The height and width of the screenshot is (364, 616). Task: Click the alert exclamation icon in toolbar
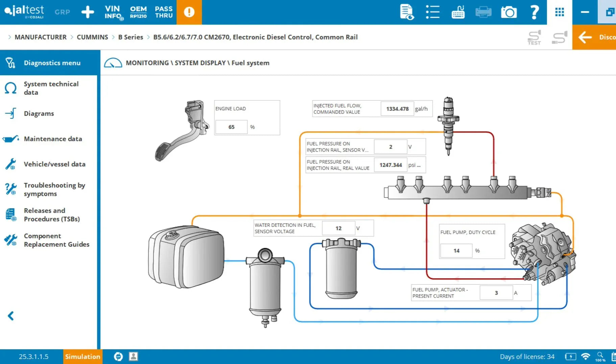[x=189, y=12]
